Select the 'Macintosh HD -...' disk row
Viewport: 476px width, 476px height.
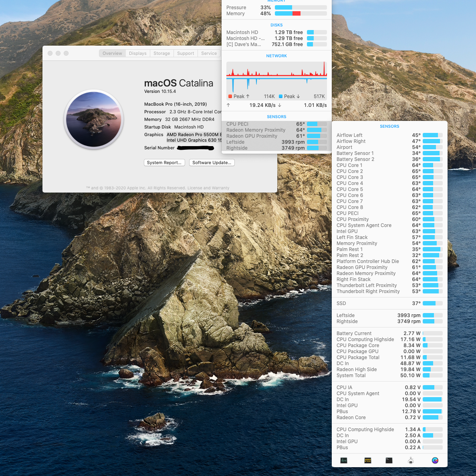pyautogui.click(x=276, y=38)
